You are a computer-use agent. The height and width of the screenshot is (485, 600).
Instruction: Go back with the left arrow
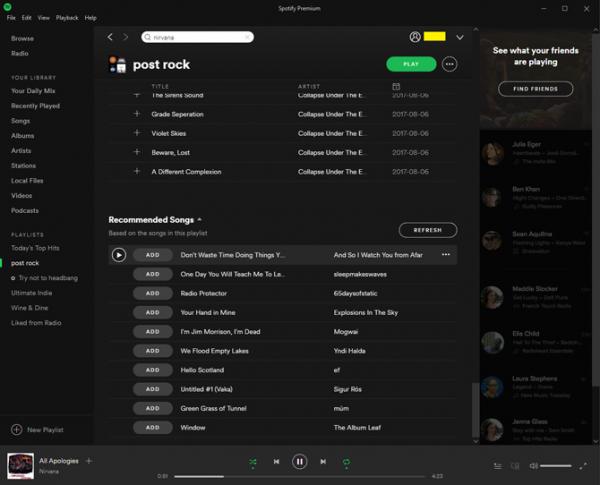[x=110, y=37]
